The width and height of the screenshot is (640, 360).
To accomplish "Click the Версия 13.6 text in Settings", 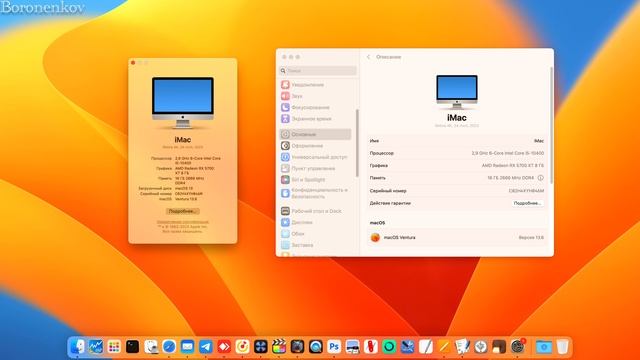I will coord(531,237).
